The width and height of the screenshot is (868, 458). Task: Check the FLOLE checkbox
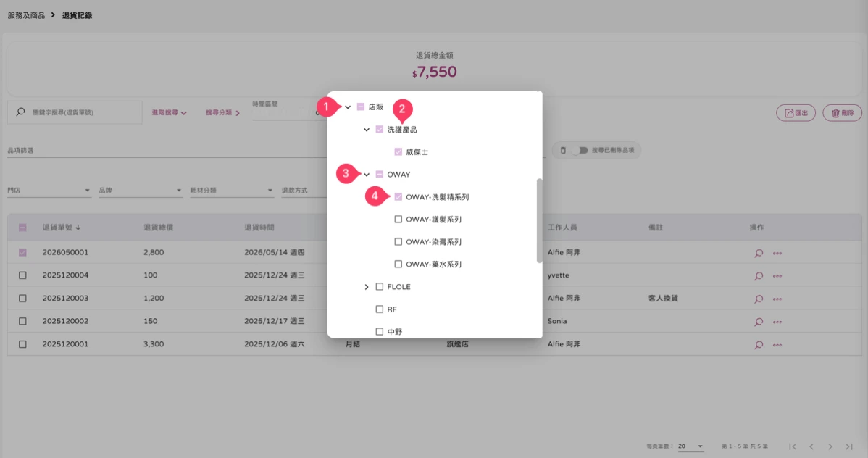pyautogui.click(x=379, y=287)
